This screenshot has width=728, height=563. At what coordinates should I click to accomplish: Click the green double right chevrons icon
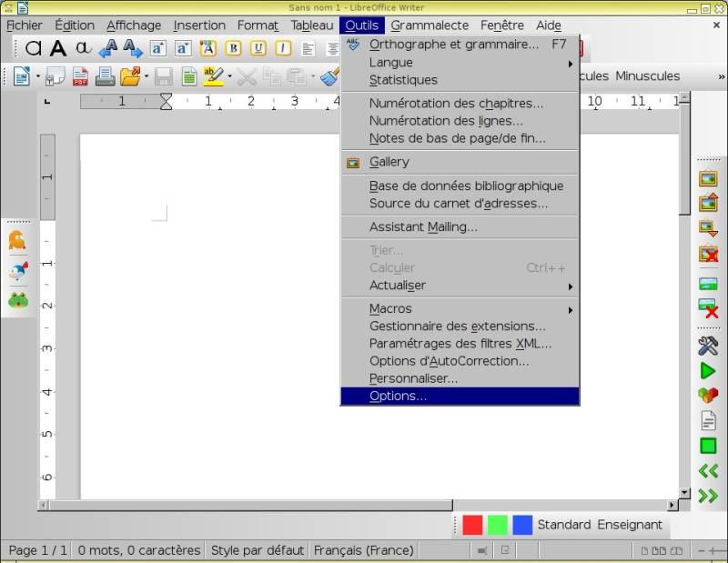(x=708, y=496)
